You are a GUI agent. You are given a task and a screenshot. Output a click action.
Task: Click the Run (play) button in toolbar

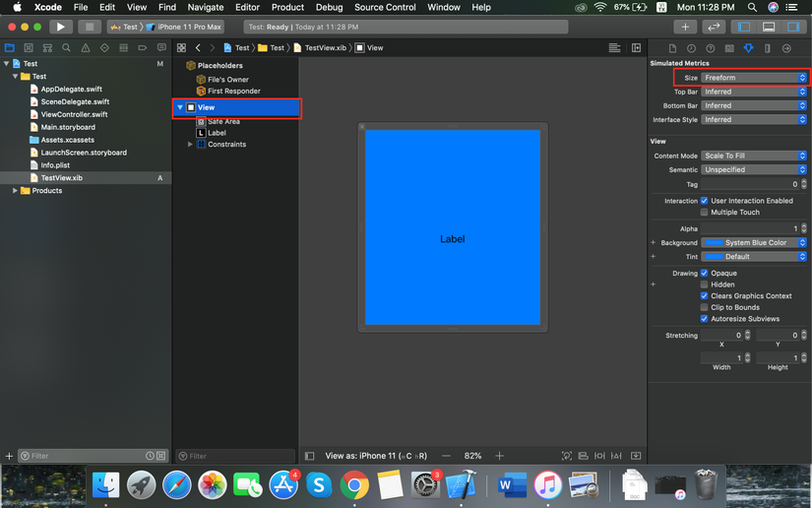coord(60,27)
